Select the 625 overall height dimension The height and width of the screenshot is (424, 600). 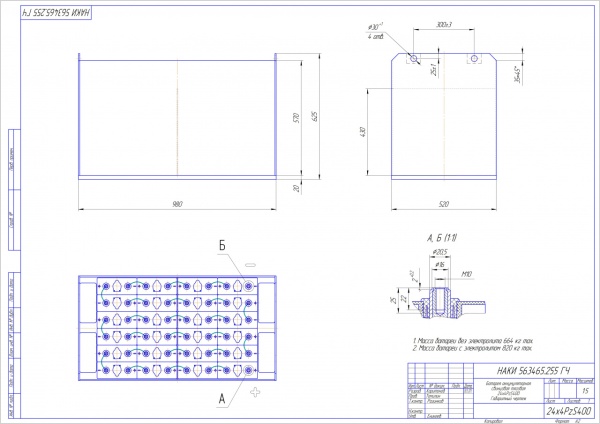pos(315,118)
